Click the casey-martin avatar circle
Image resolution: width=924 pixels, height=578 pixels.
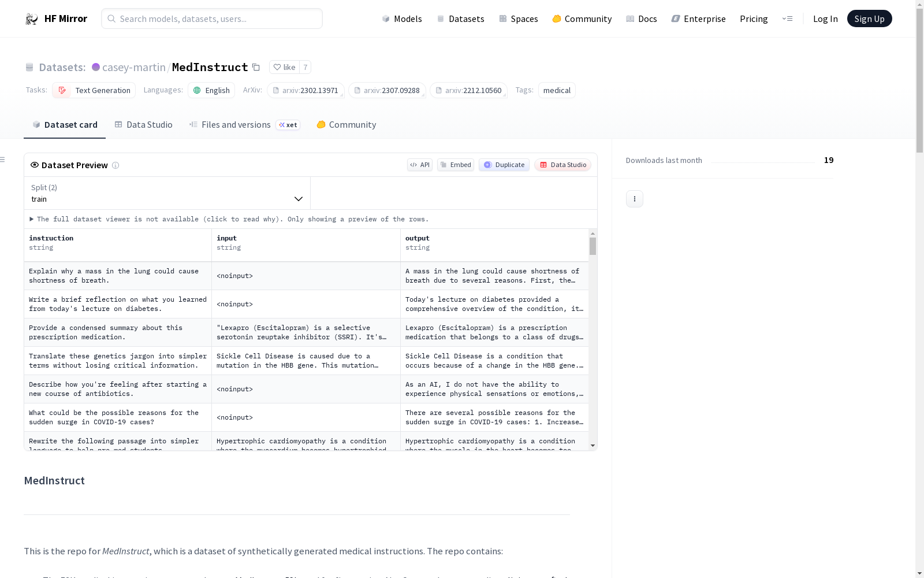[x=96, y=67]
